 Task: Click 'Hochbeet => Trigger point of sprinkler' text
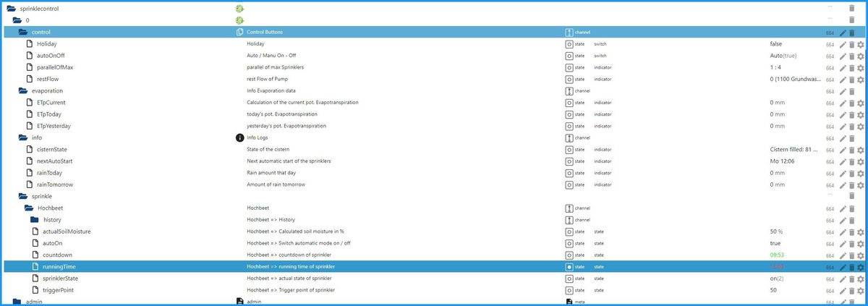(291, 290)
